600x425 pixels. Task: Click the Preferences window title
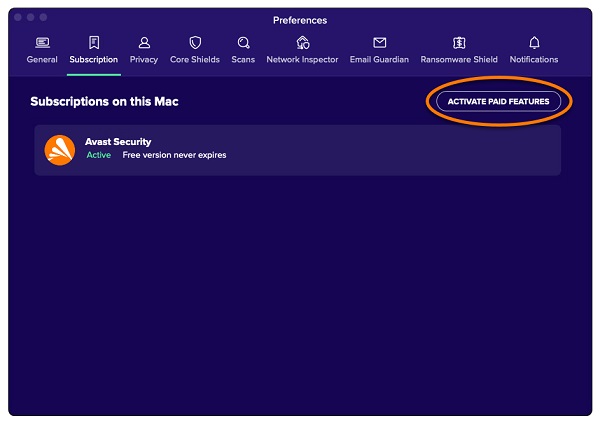pos(300,20)
